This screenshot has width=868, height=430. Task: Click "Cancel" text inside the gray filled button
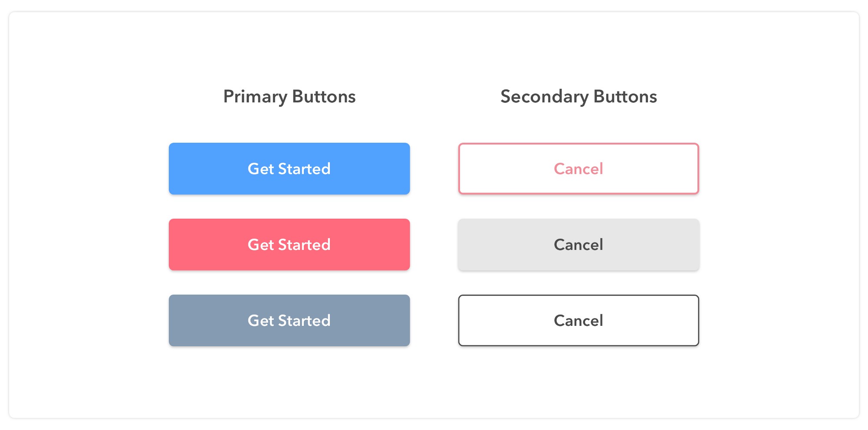[578, 245]
